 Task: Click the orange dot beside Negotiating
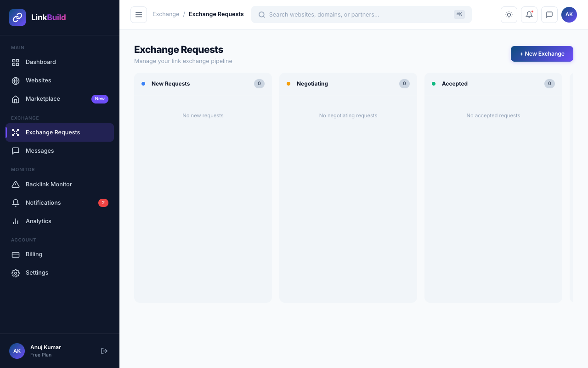288,84
